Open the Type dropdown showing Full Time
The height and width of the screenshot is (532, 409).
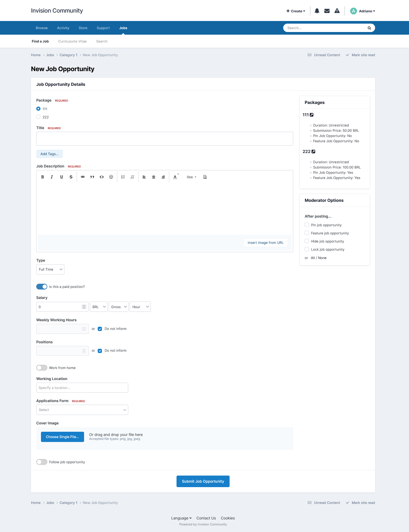50,269
